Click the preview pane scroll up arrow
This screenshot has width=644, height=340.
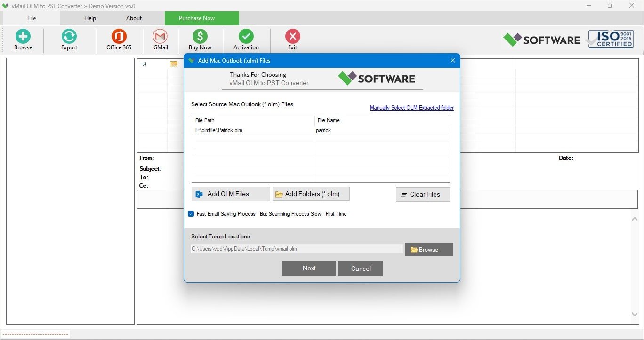pos(635,219)
